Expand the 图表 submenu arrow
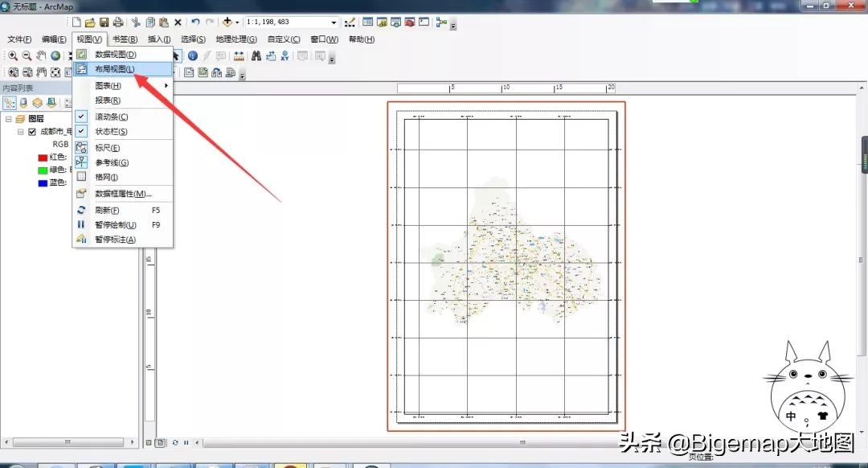The image size is (868, 468). tap(166, 84)
